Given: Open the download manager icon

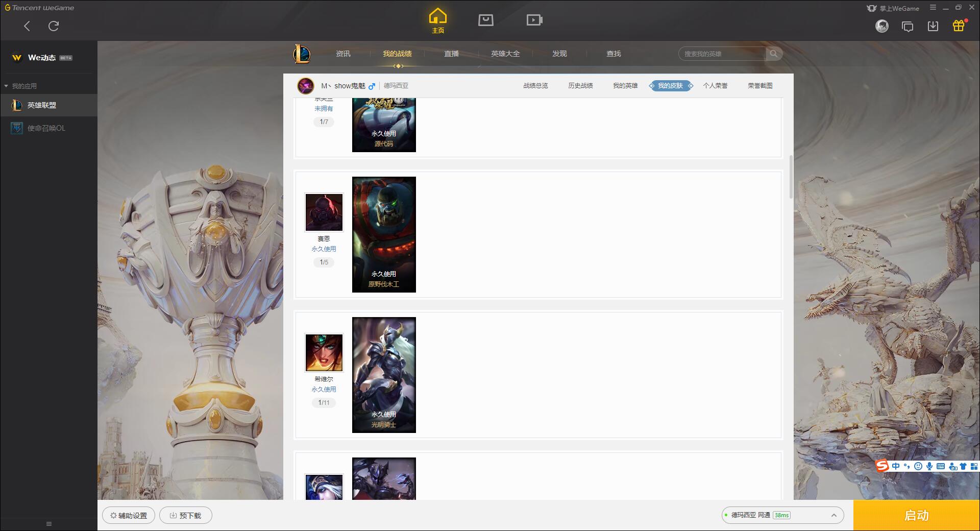Looking at the screenshot, I should click(933, 26).
